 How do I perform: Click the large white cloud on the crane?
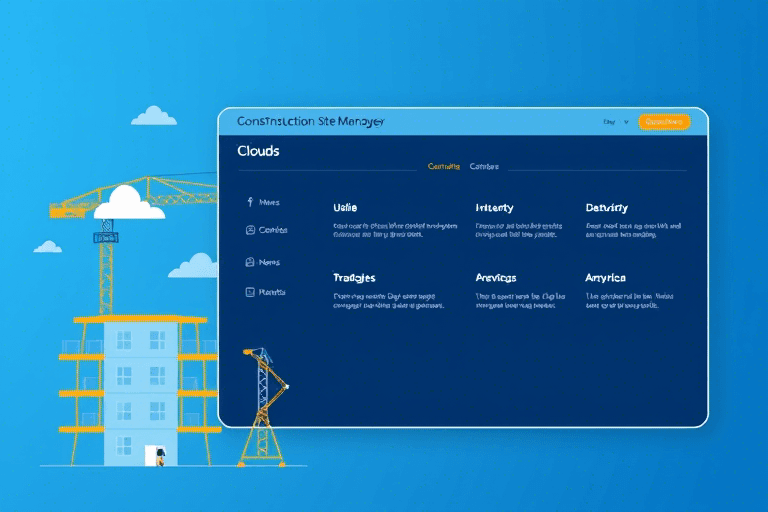click(129, 203)
